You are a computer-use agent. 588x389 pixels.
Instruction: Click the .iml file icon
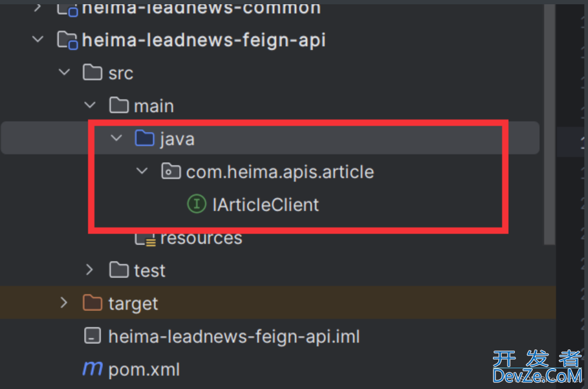[93, 336]
